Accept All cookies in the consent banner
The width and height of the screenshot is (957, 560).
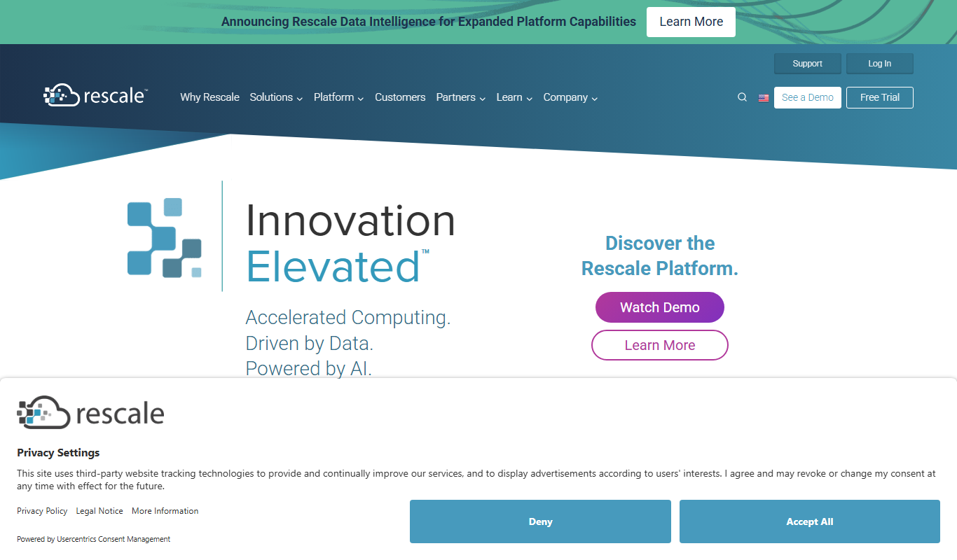tap(810, 521)
